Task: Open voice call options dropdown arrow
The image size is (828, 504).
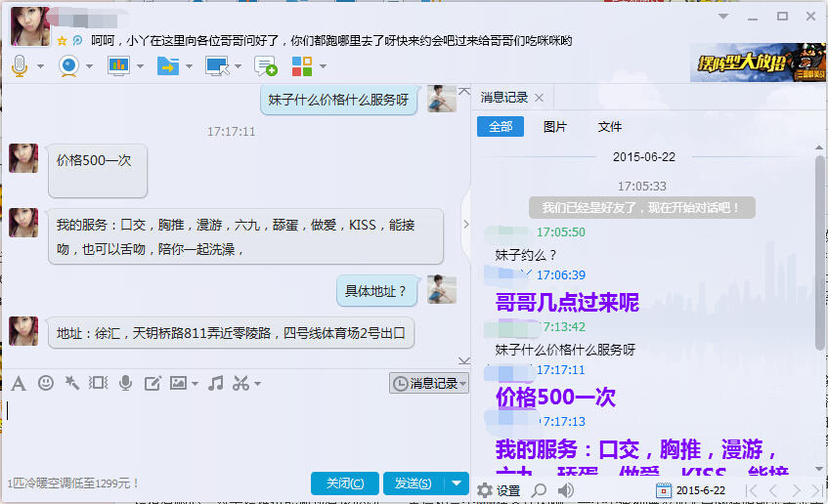Action: 41,66
